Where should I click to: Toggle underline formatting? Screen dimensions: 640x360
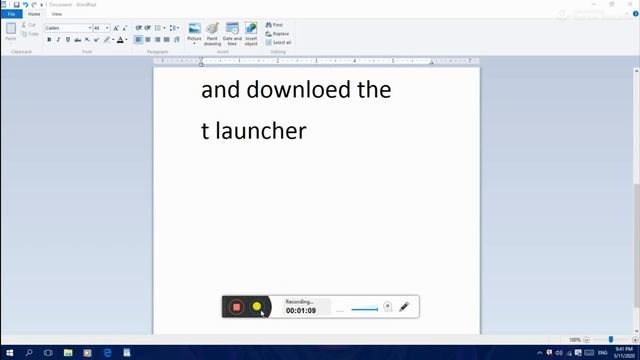(x=68, y=40)
